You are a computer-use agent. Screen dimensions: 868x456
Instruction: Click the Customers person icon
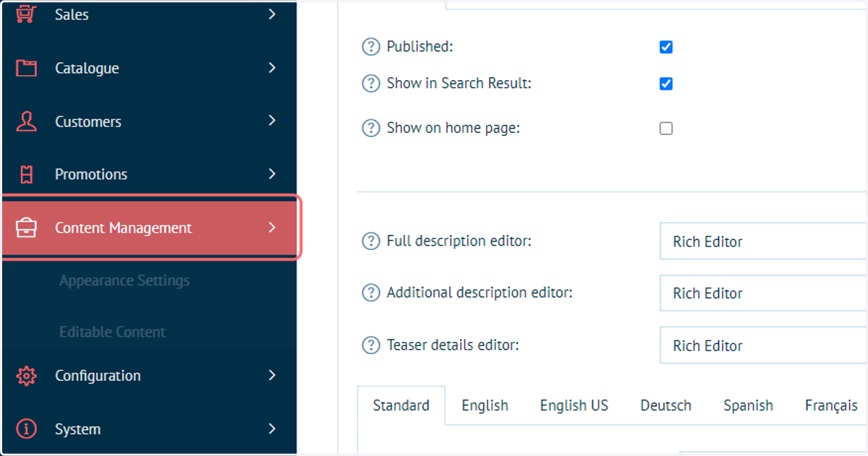26,121
